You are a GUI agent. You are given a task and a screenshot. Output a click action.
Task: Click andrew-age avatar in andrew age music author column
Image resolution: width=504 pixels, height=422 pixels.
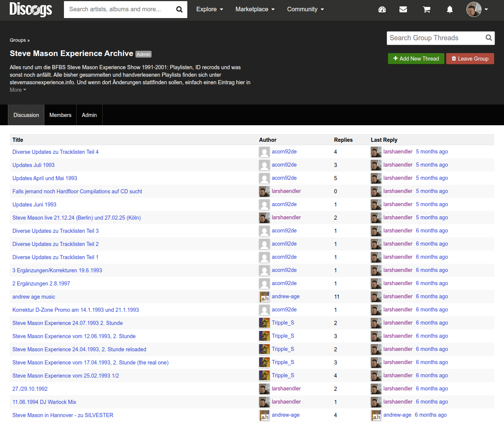(x=264, y=297)
